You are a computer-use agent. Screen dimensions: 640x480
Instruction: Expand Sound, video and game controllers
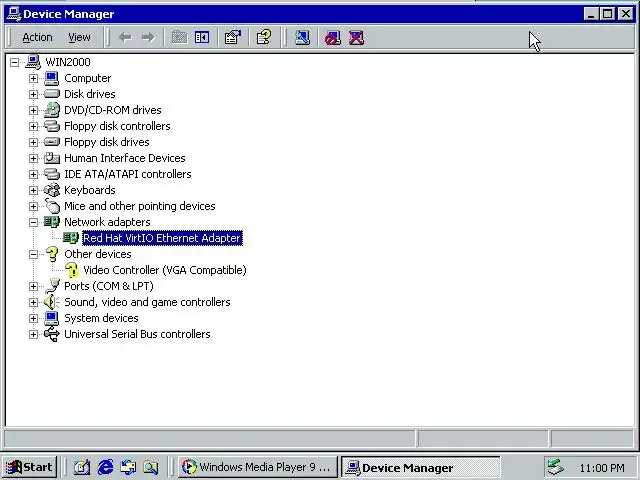coord(33,302)
